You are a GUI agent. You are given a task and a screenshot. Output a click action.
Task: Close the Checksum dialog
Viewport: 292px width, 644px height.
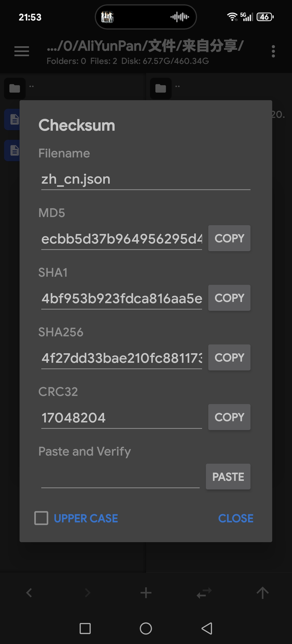pyautogui.click(x=236, y=518)
